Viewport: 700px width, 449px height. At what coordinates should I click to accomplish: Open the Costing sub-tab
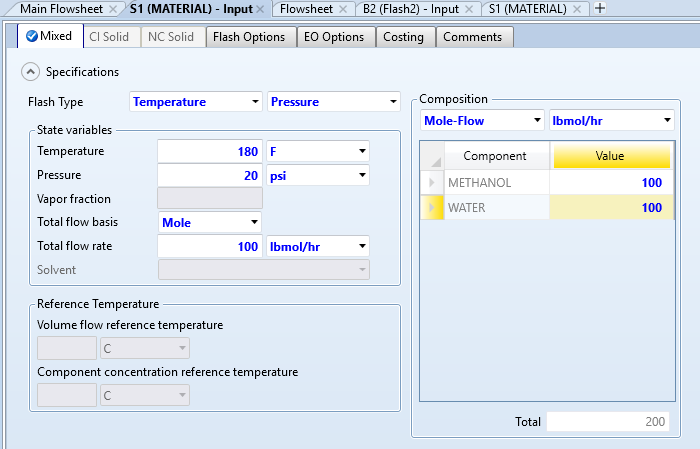tap(403, 37)
